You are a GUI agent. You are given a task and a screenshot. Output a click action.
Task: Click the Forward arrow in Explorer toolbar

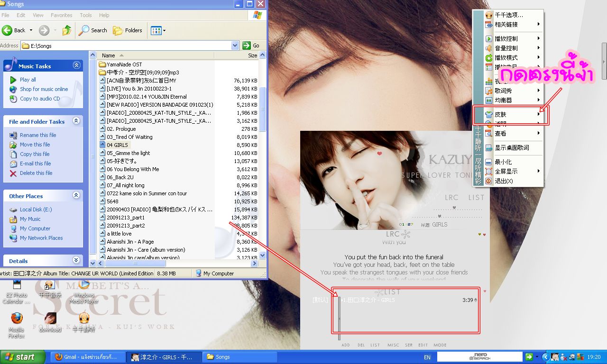click(44, 30)
